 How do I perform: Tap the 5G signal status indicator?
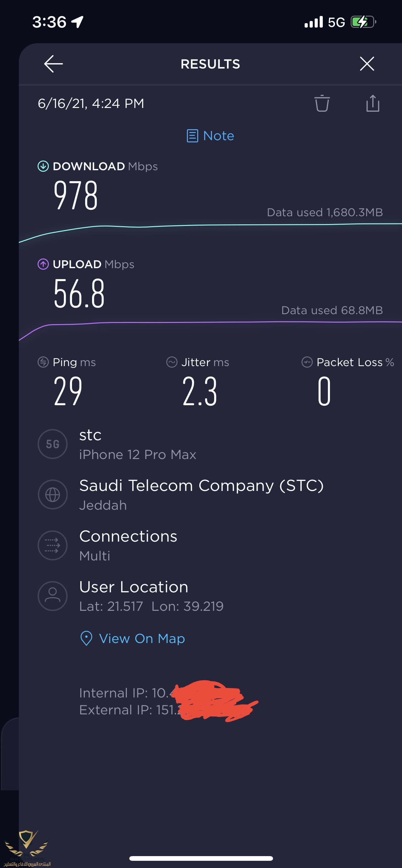click(336, 22)
